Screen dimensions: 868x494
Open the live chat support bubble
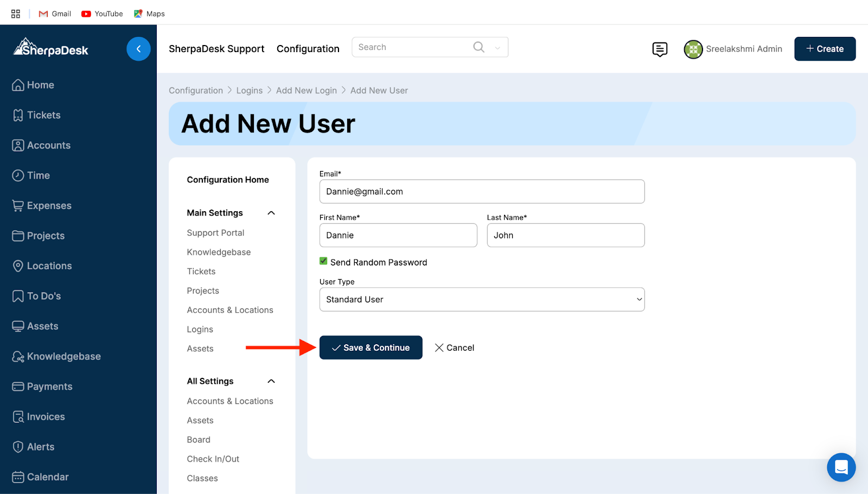(841, 467)
